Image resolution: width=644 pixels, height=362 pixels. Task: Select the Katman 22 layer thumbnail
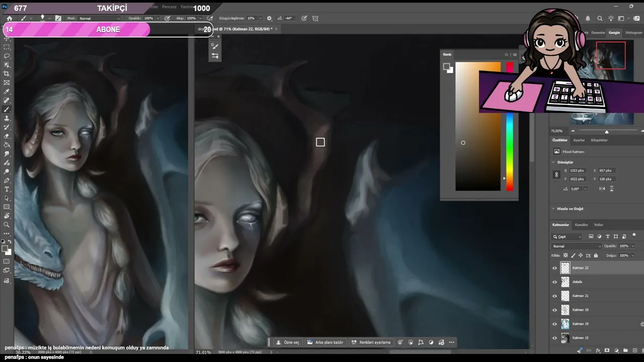[565, 268]
